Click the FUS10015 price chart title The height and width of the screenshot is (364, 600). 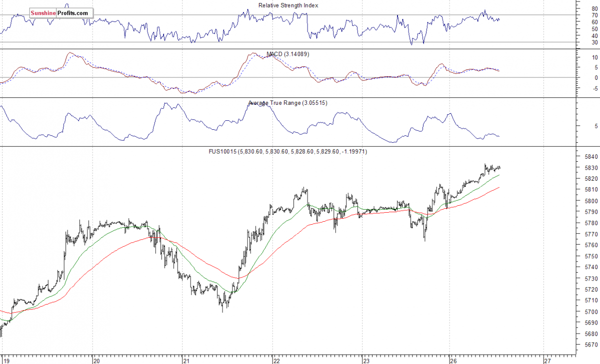coord(287,152)
